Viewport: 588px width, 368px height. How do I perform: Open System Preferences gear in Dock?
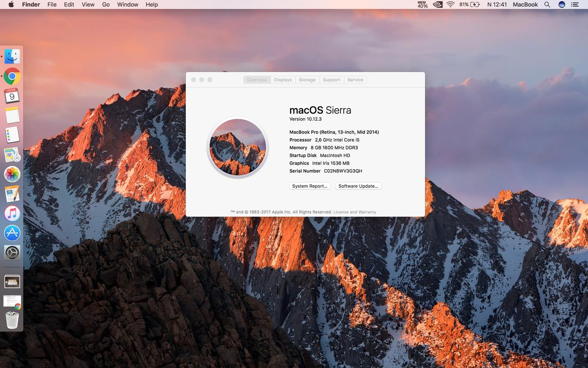point(12,253)
